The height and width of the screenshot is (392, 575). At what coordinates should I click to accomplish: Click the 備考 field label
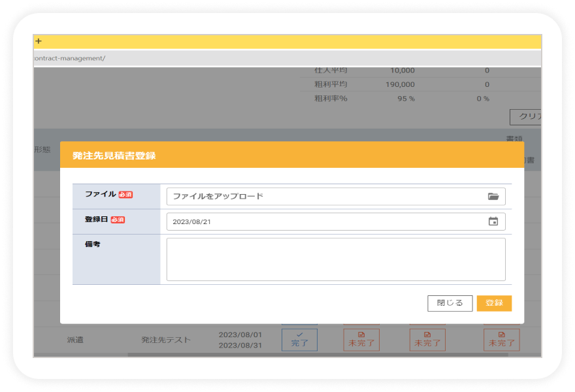tap(92, 244)
